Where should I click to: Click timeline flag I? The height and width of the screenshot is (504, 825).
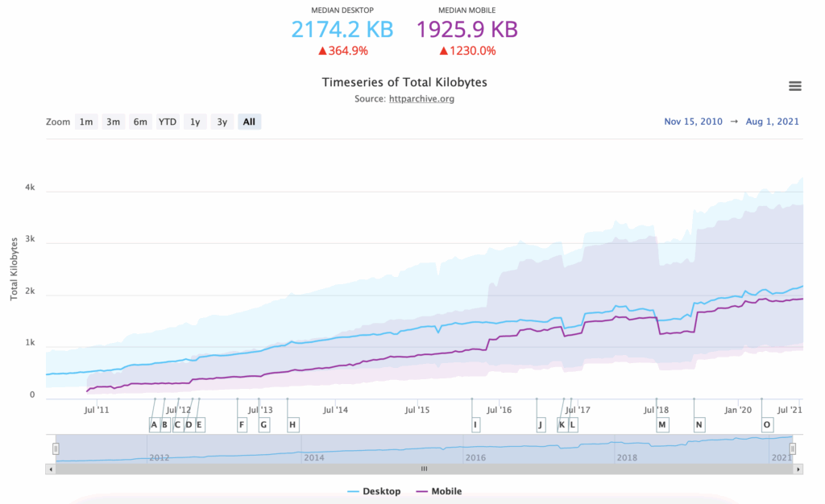tap(475, 424)
